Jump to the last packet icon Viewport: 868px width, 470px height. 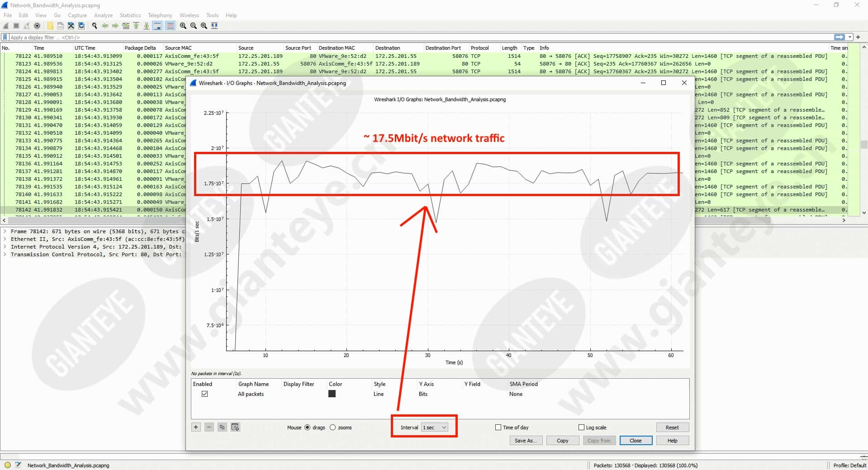coord(147,26)
